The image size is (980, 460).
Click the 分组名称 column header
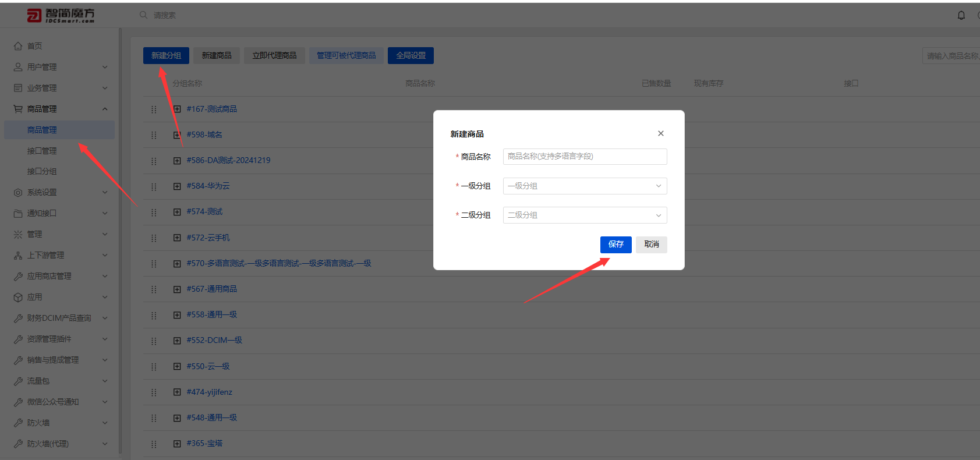187,83
